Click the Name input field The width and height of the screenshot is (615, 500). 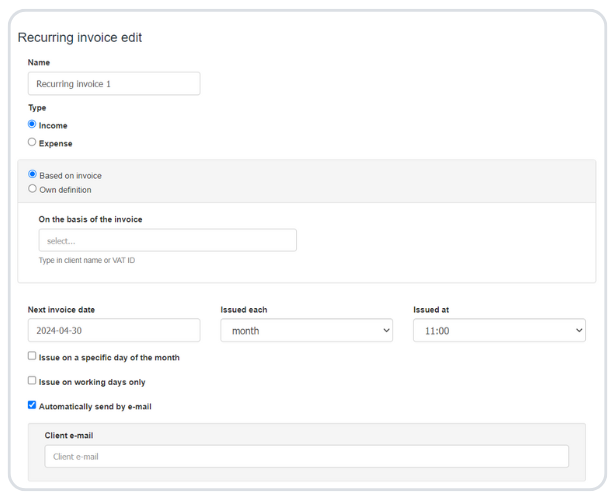point(113,84)
